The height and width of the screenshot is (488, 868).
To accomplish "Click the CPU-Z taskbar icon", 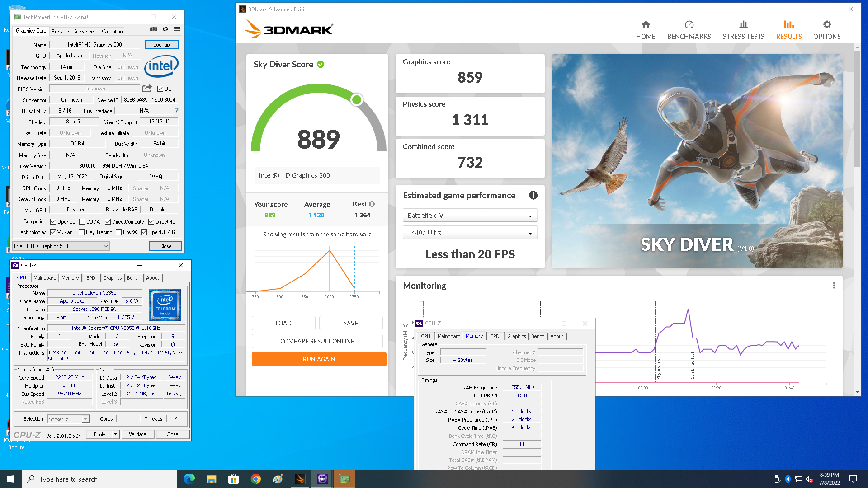I will (322, 479).
